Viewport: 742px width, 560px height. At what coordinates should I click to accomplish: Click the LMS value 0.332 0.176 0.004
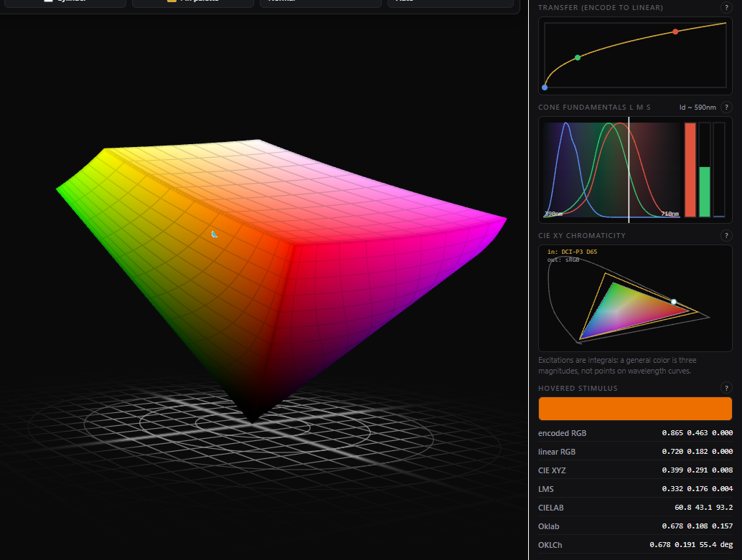(x=697, y=488)
